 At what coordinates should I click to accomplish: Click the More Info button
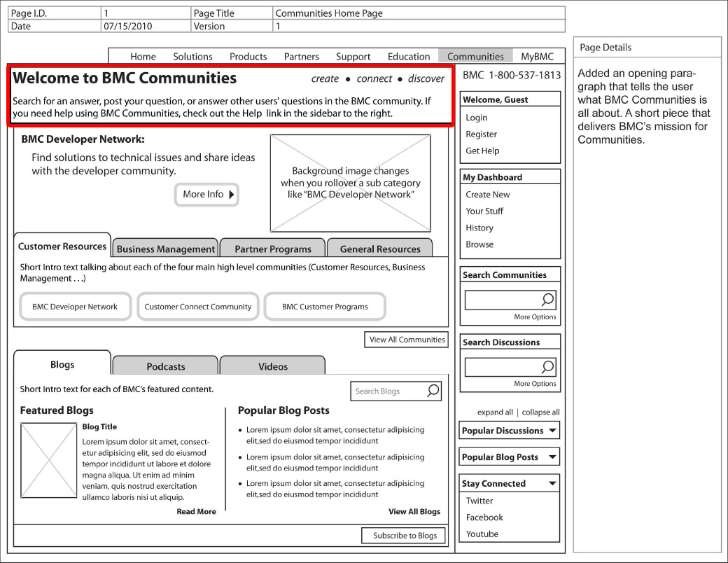pyautogui.click(x=206, y=194)
